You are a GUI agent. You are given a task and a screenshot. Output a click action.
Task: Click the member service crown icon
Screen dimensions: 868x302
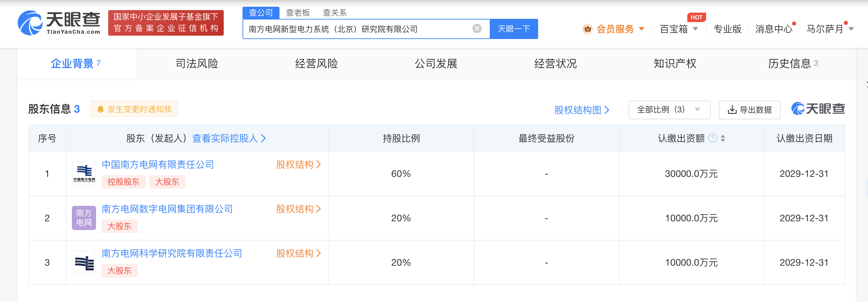(x=587, y=29)
